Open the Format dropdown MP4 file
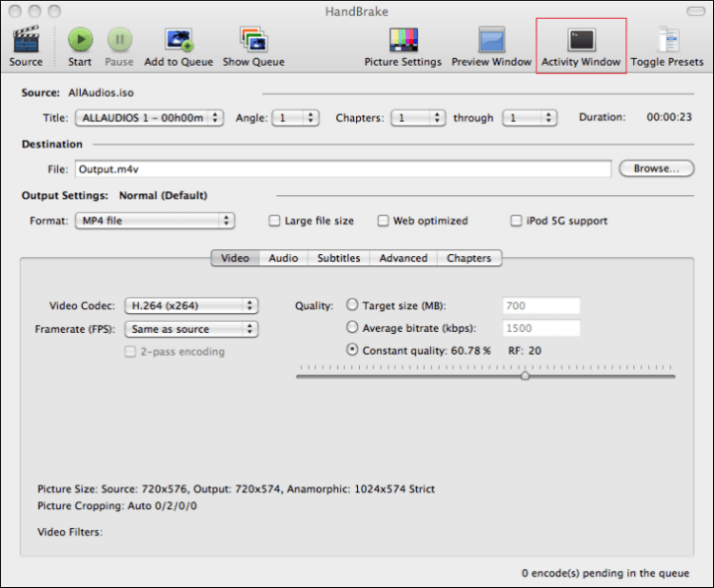 [x=155, y=221]
